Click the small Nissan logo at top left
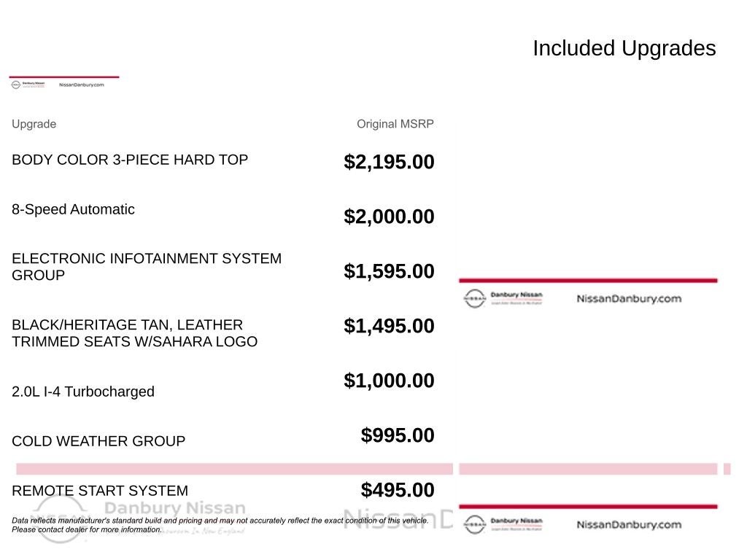Viewport: 747px width, 560px height. pyautogui.click(x=16, y=85)
